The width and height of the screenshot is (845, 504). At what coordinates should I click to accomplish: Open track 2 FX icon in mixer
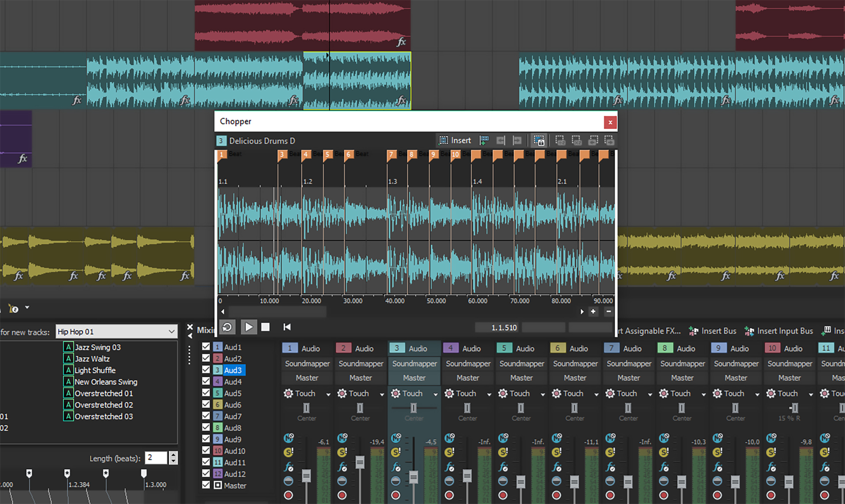coord(342,467)
